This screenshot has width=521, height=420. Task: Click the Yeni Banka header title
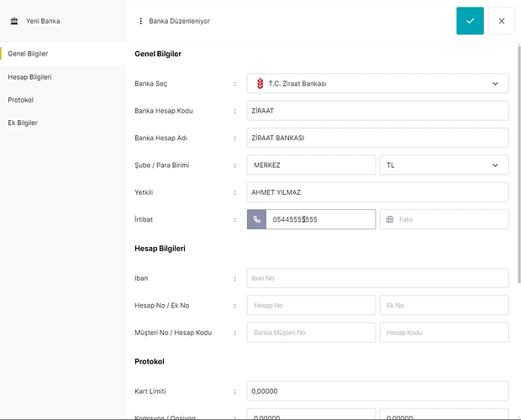pyautogui.click(x=43, y=21)
